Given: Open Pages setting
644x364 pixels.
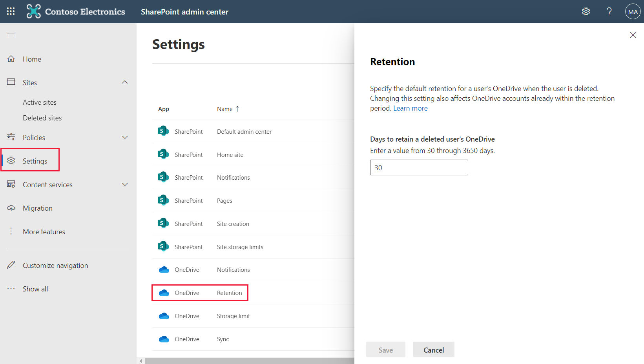Looking at the screenshot, I should point(224,201).
